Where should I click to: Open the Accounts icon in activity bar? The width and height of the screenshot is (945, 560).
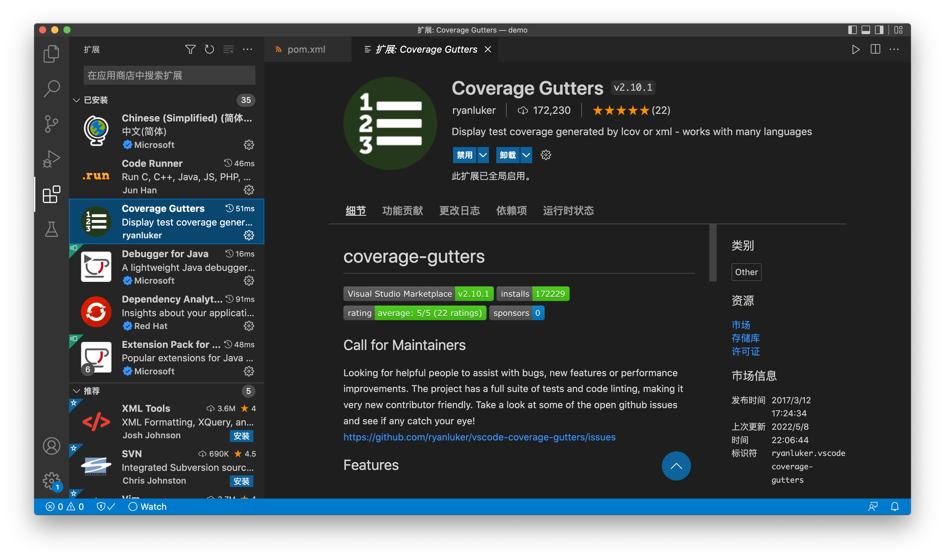click(51, 446)
